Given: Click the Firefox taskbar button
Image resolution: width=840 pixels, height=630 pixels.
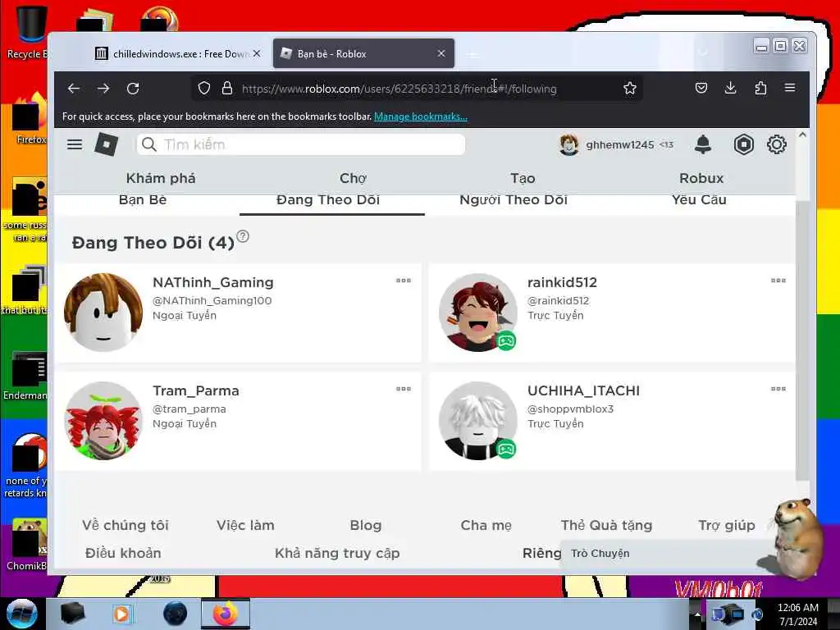Looking at the screenshot, I should tap(225, 614).
